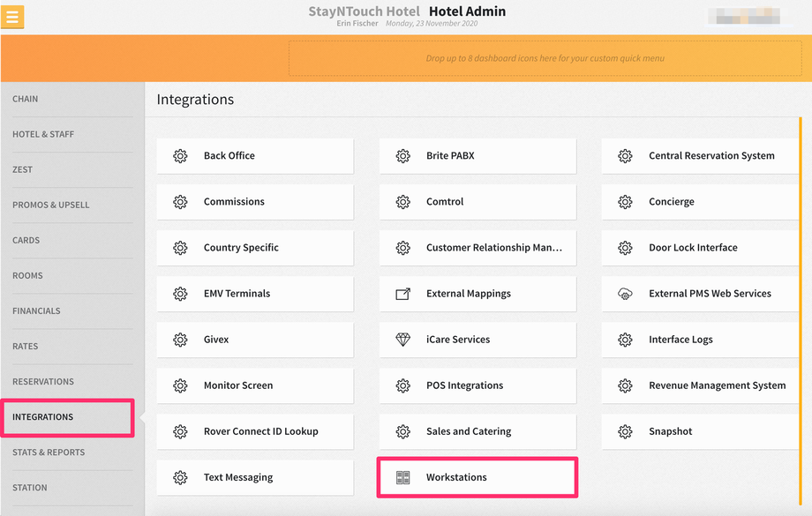Open the Back Office integration

coord(255,156)
